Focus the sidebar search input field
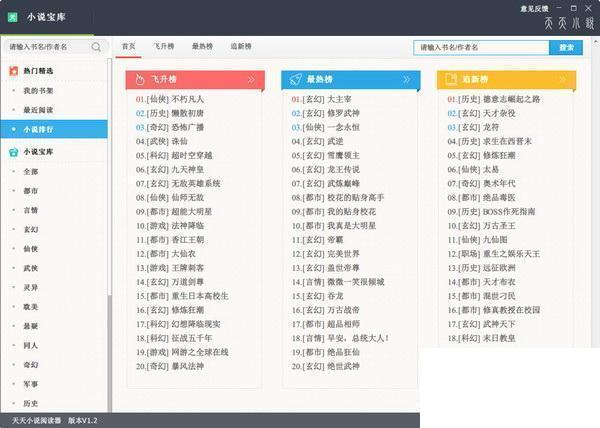This screenshot has width=600, height=428. [x=48, y=47]
